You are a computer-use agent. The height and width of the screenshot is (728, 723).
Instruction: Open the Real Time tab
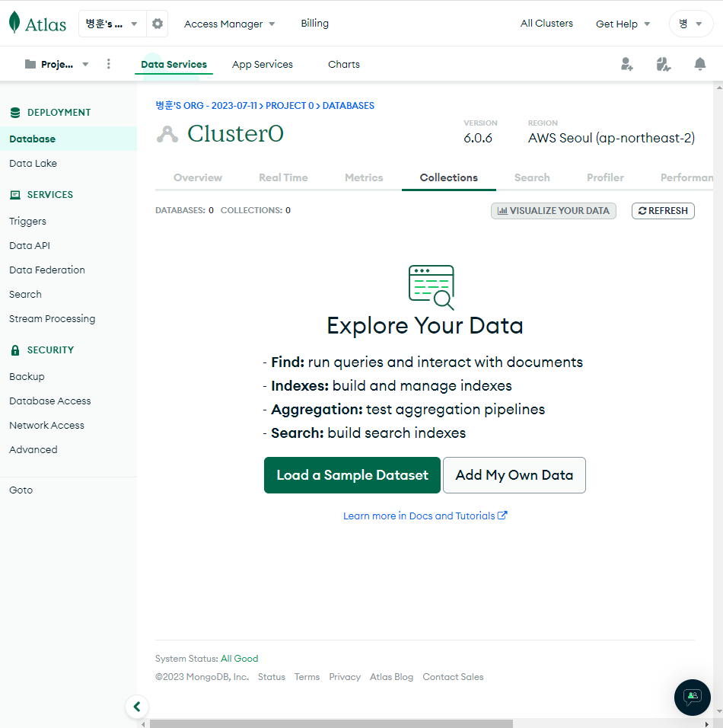(x=283, y=177)
